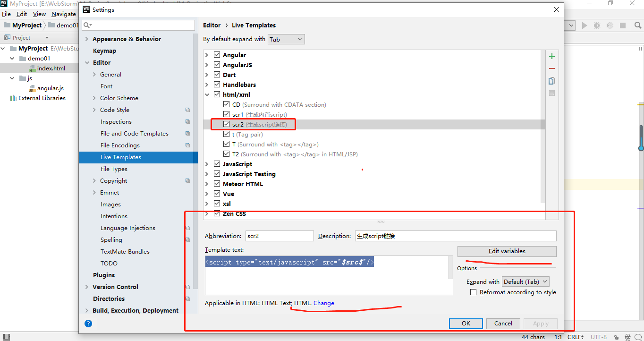Open the Navigate menu
Viewport: 644px width, 341px height.
[63, 14]
